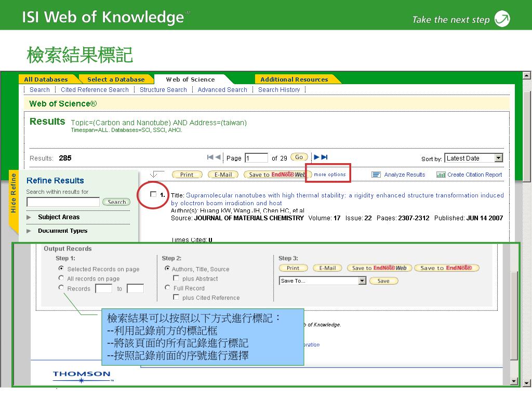Go to the previous results page arrow

(218, 157)
